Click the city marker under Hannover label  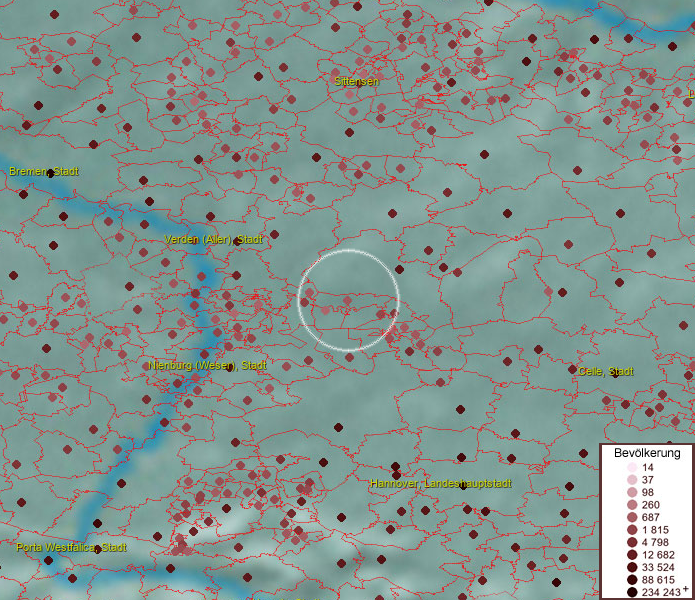pyautogui.click(x=463, y=486)
